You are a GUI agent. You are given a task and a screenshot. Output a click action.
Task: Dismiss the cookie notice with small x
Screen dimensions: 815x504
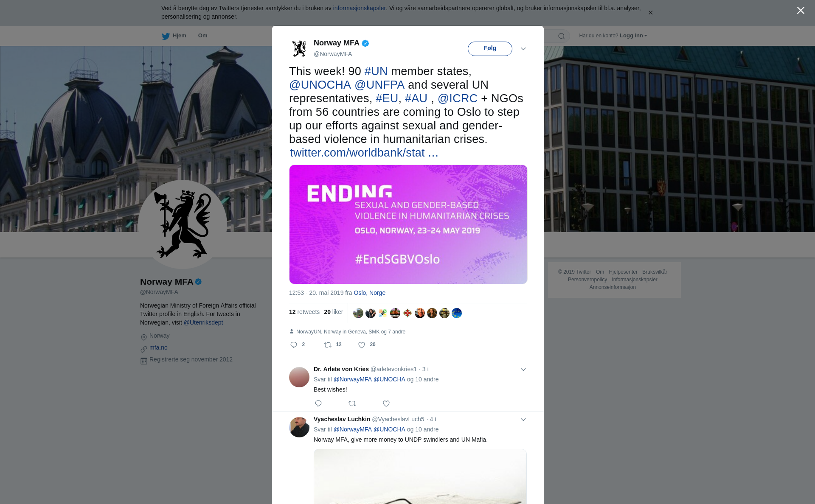650,13
